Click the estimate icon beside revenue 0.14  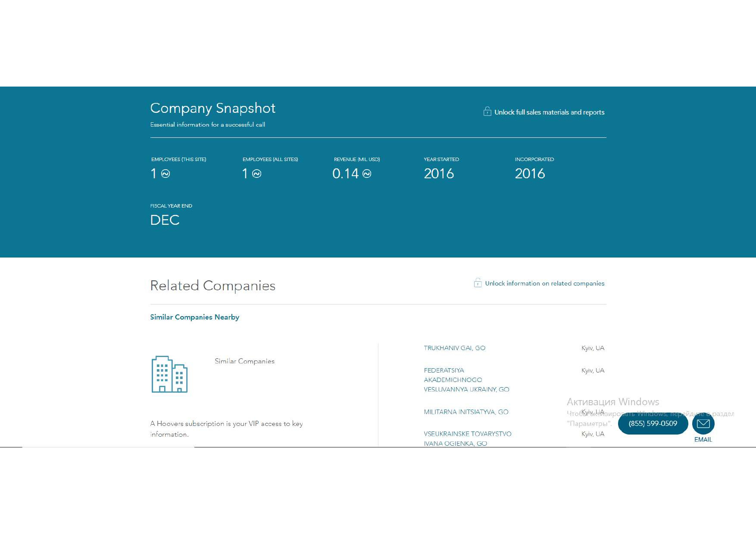(367, 174)
